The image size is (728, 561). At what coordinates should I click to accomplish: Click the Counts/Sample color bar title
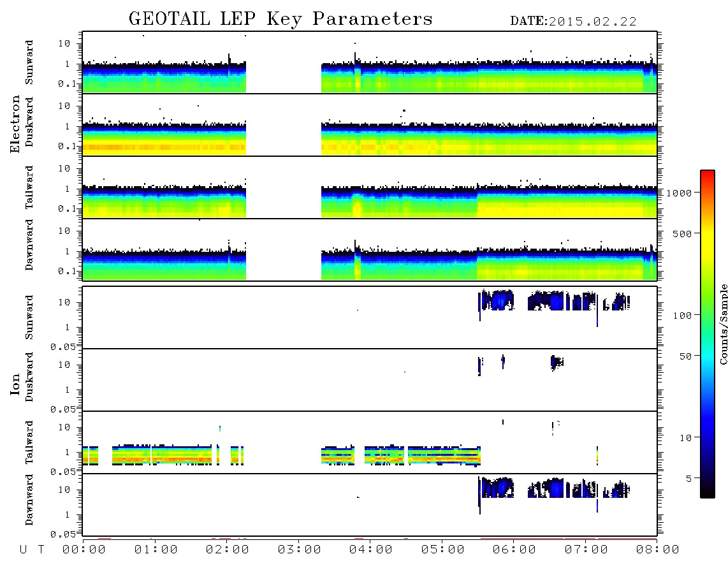(723, 324)
